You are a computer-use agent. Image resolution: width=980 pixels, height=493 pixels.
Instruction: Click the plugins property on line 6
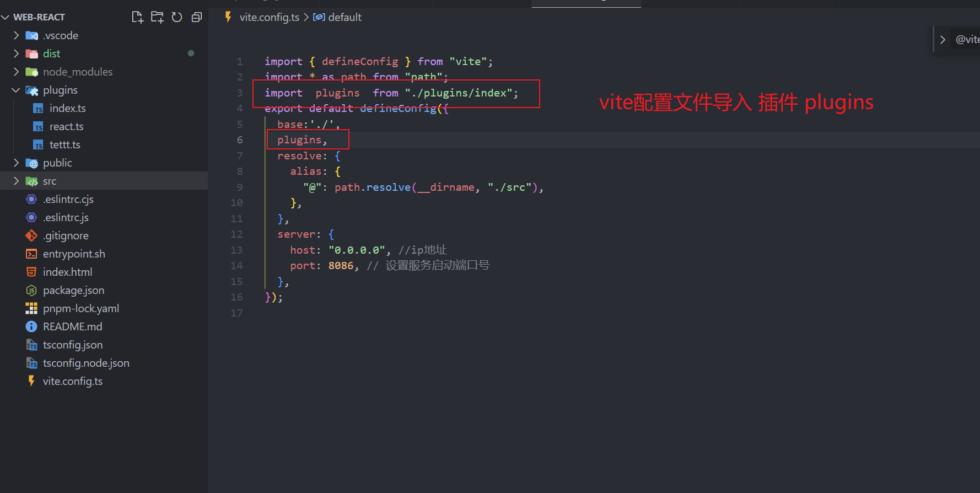(299, 140)
